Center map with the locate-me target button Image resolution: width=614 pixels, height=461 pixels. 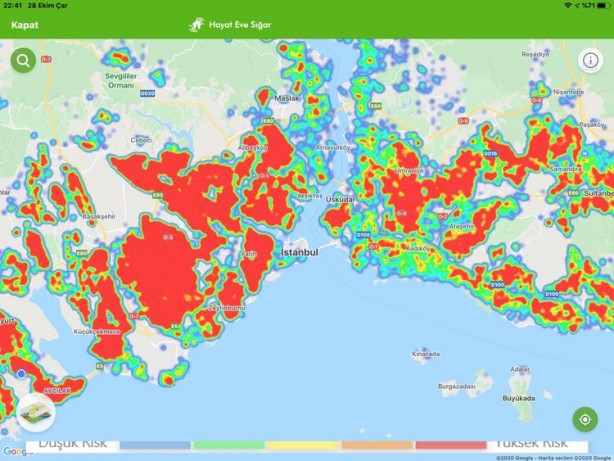click(x=585, y=419)
